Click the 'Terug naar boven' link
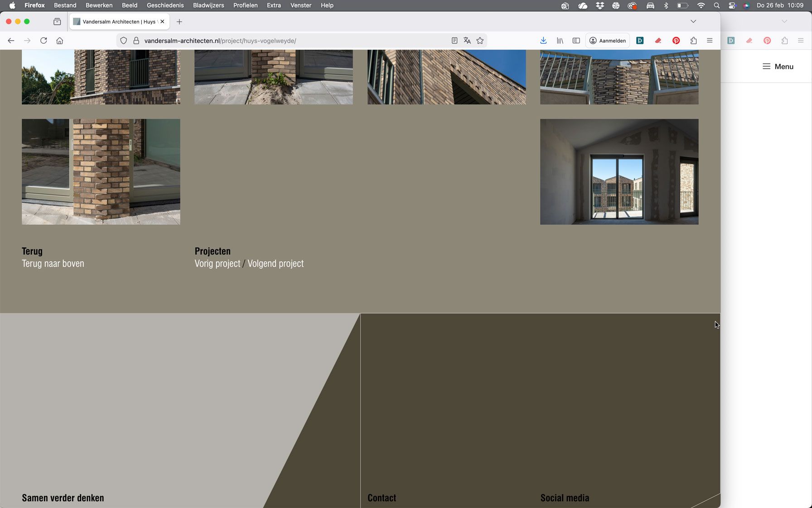This screenshot has height=508, width=812. coord(53,264)
